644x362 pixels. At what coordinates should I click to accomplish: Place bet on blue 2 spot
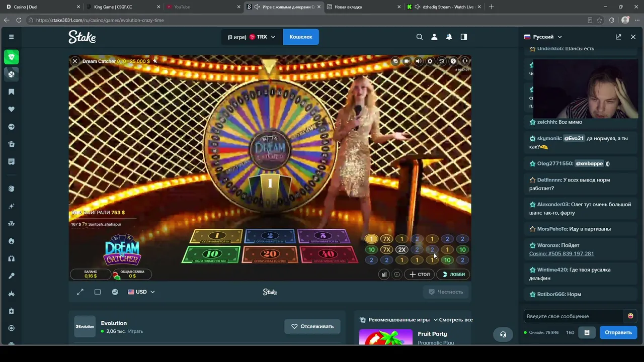click(270, 236)
